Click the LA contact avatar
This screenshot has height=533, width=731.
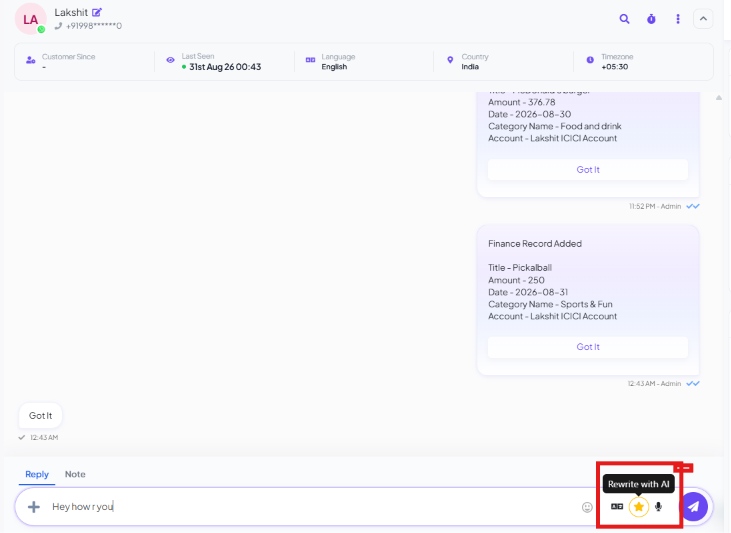(x=30, y=19)
